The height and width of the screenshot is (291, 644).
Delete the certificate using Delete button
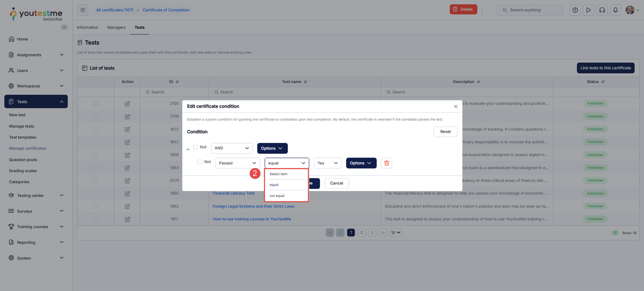tap(463, 10)
